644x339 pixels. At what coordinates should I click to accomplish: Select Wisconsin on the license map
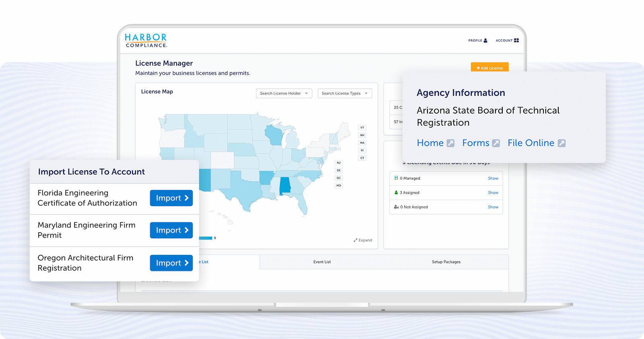[x=274, y=135]
